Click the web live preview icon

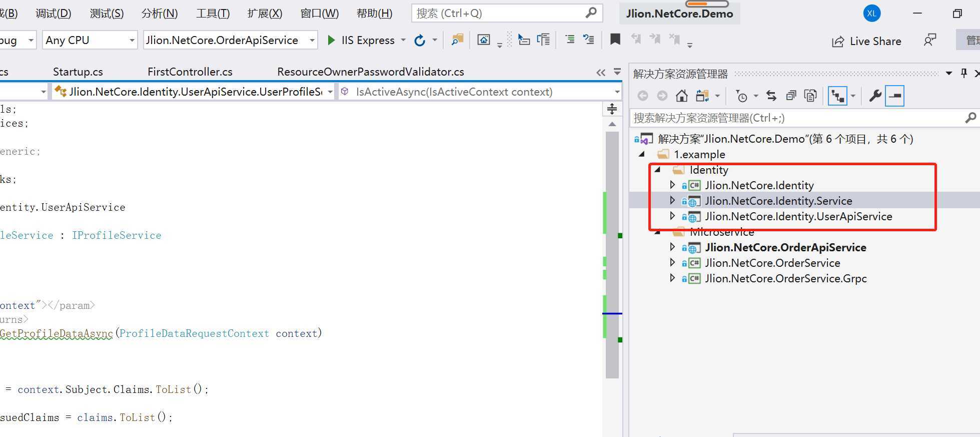point(483,40)
